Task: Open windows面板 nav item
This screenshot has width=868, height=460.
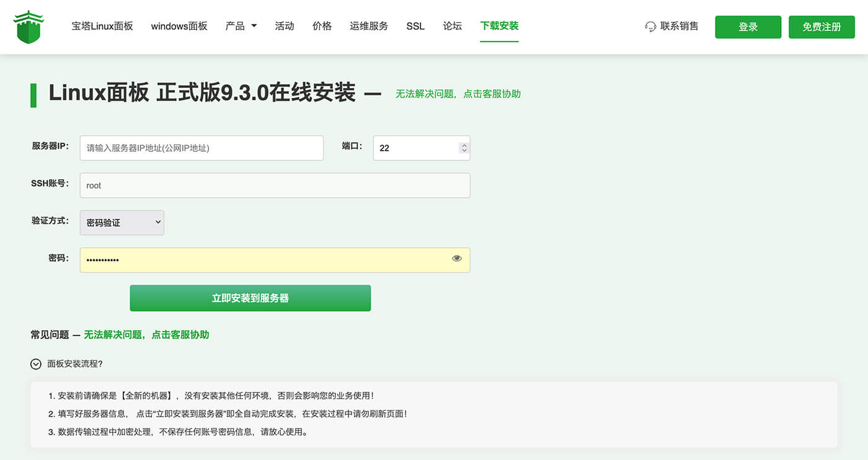Action: (x=179, y=26)
